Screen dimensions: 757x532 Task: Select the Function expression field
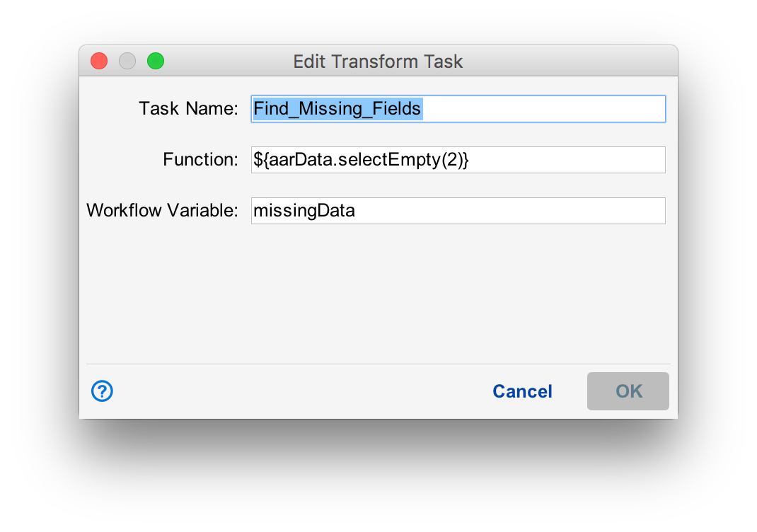[457, 160]
